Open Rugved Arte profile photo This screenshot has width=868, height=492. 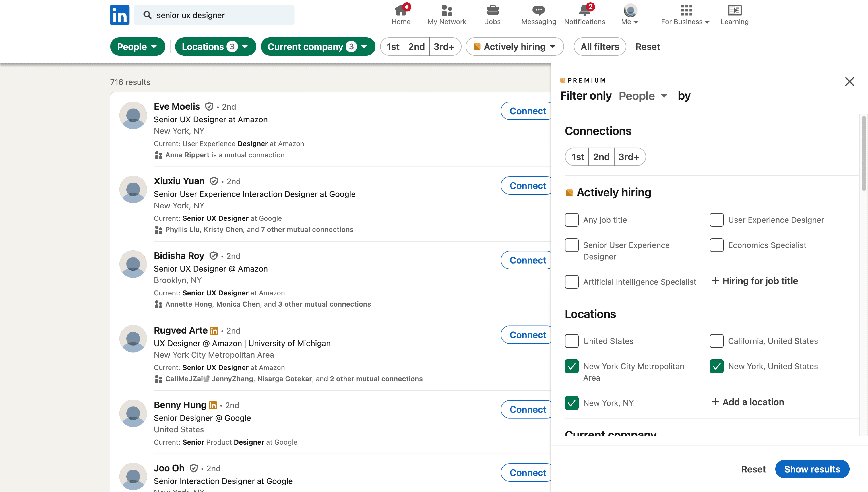(133, 339)
